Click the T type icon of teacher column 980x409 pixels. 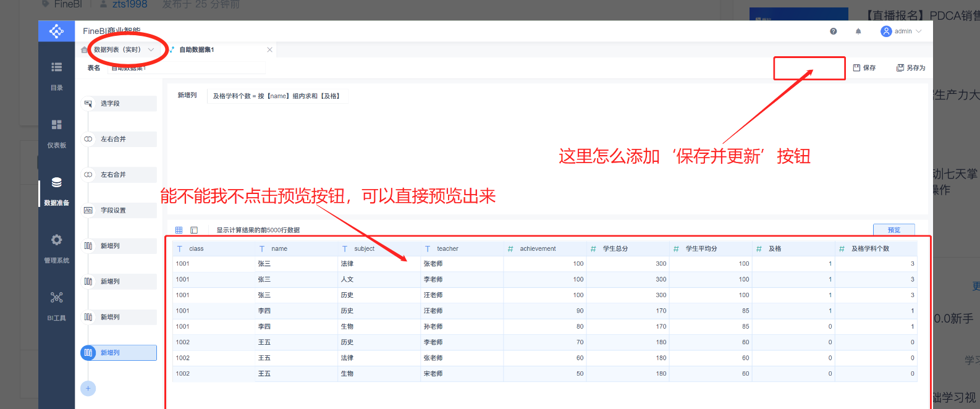428,249
